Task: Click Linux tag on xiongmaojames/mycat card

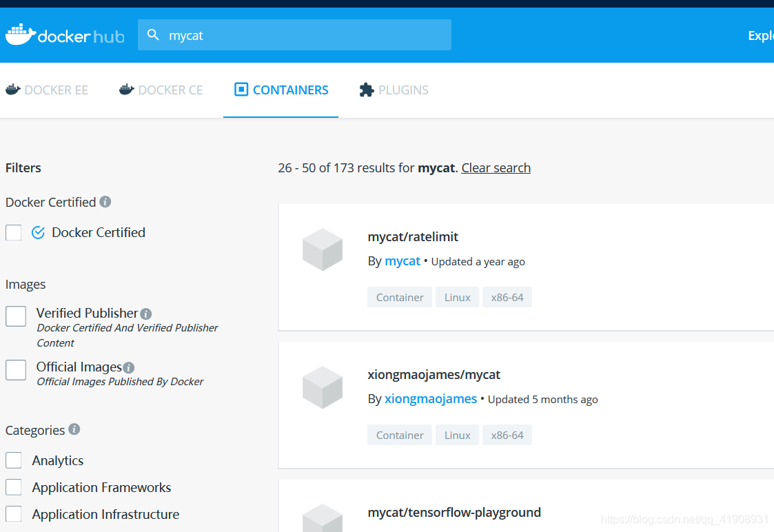Action: [x=457, y=435]
